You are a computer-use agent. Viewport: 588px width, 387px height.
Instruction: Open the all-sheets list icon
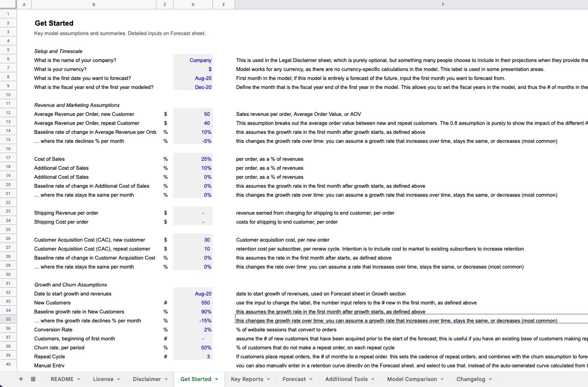33,379
